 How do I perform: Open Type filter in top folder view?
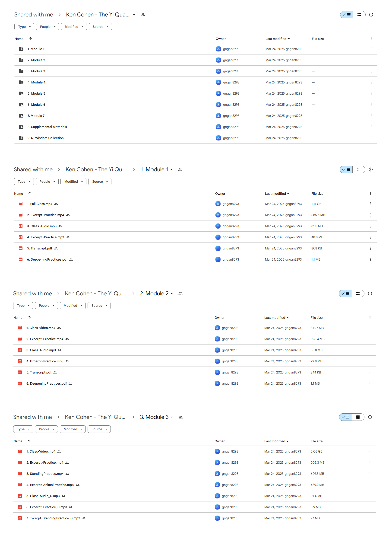pos(24,27)
